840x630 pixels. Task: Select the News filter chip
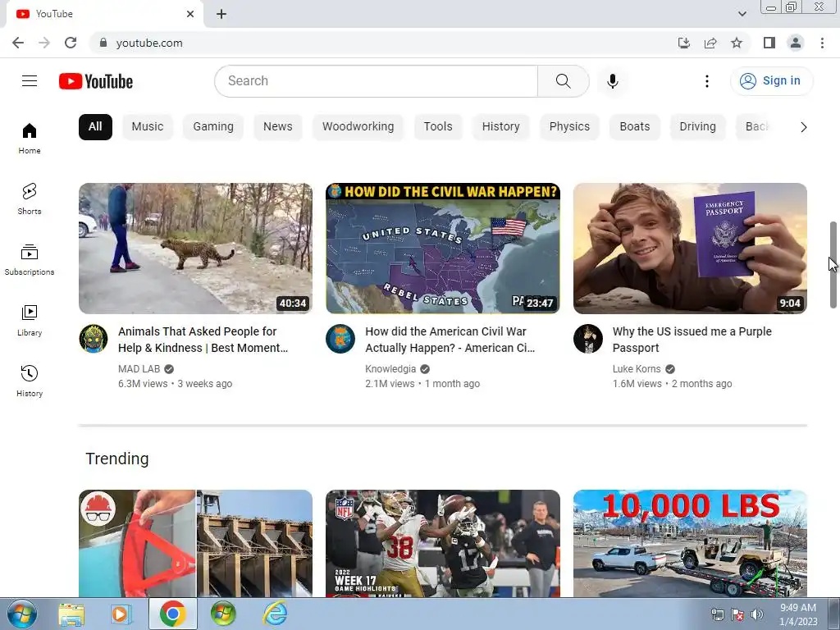(x=277, y=126)
